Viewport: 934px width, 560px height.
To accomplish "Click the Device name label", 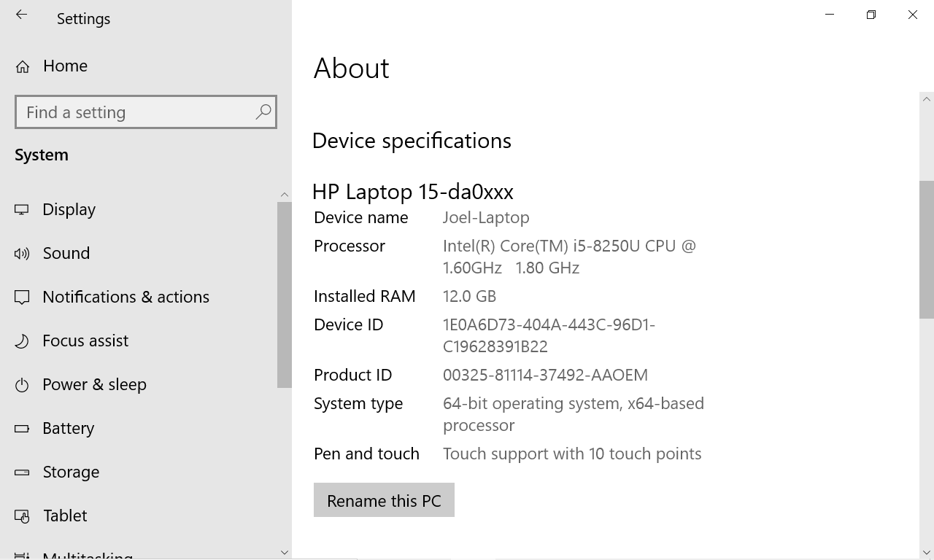I will [x=361, y=217].
